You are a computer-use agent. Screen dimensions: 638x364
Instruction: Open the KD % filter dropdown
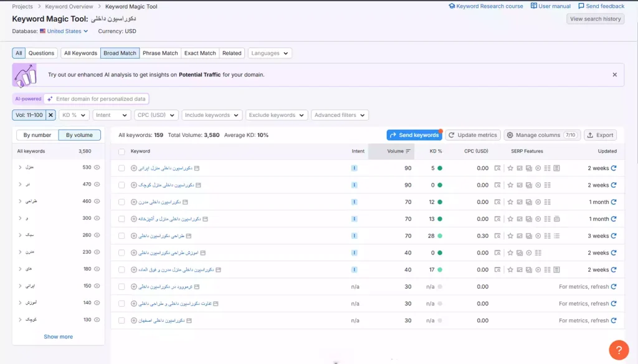[x=74, y=115]
